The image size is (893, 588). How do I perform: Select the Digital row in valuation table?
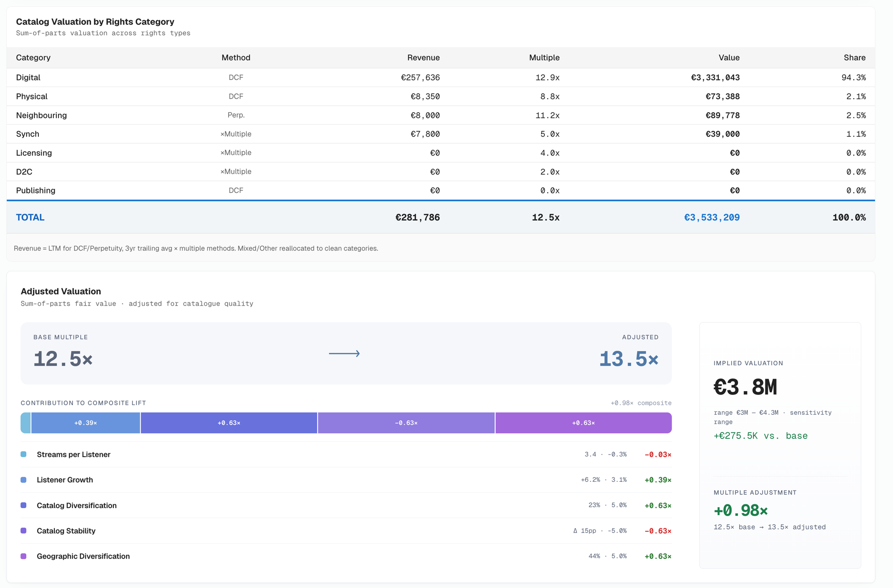441,77
